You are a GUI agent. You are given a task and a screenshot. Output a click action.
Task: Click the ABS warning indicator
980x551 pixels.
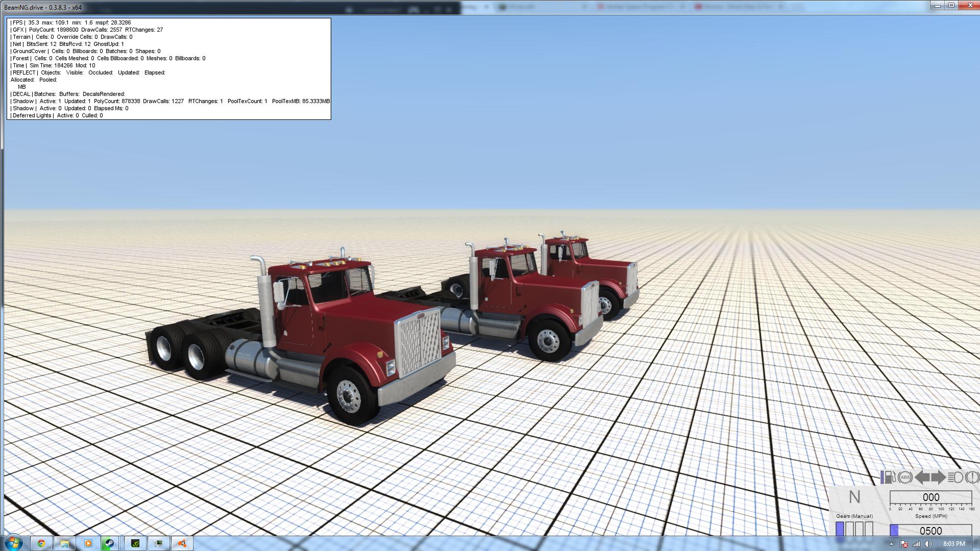tap(905, 477)
